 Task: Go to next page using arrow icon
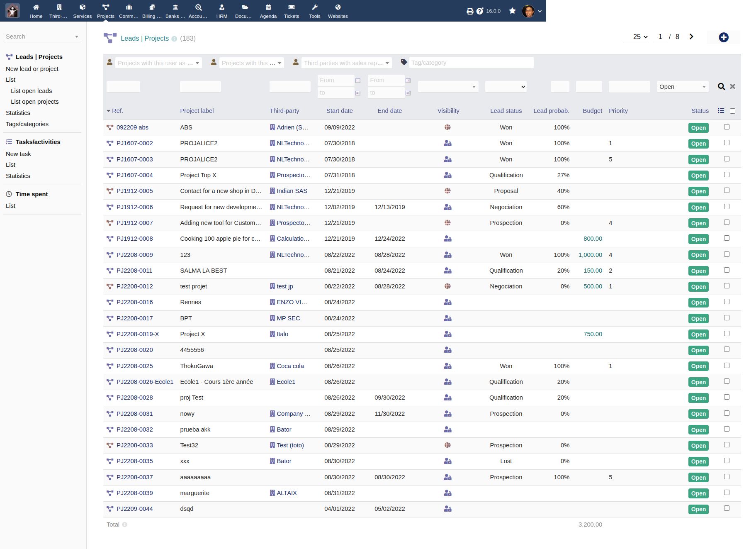click(691, 37)
